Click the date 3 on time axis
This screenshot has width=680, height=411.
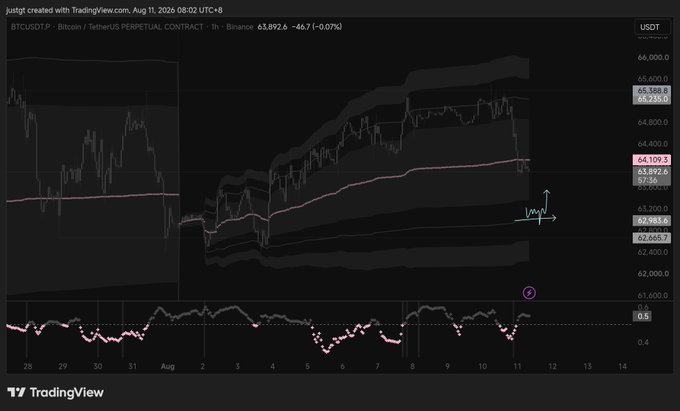click(238, 366)
